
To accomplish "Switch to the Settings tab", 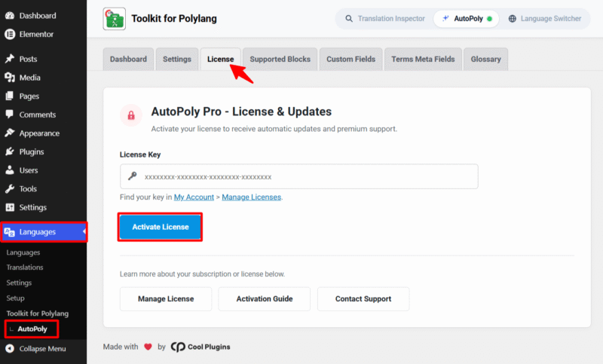I will (x=177, y=60).
